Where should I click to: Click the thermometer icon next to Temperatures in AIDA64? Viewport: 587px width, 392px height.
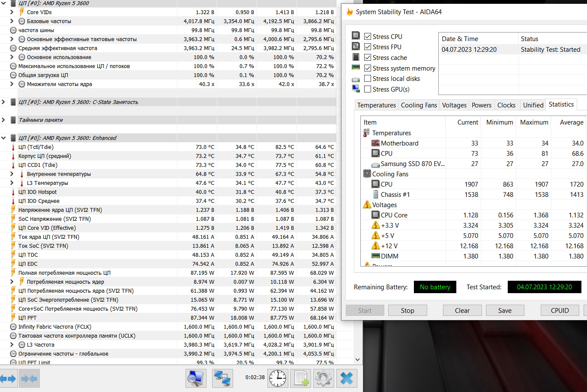366,133
